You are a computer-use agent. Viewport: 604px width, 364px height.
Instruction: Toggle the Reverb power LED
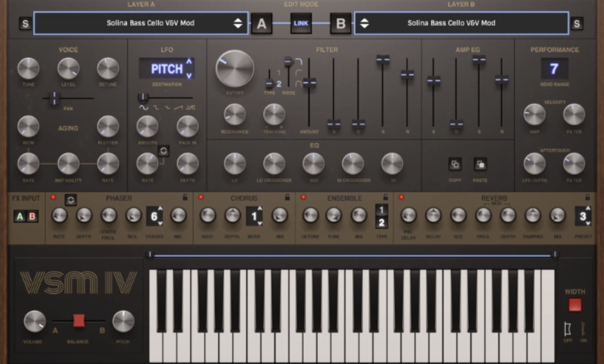pos(401,198)
